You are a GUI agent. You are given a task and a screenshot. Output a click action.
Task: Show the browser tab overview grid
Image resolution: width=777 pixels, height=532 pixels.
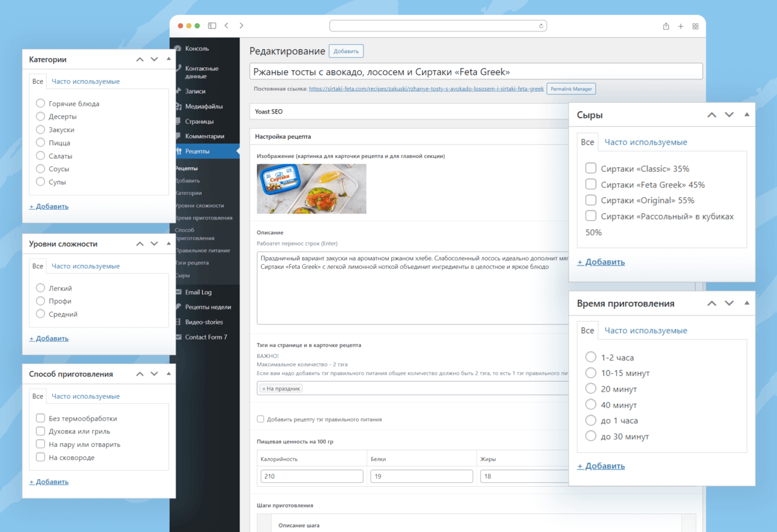pyautogui.click(x=695, y=26)
